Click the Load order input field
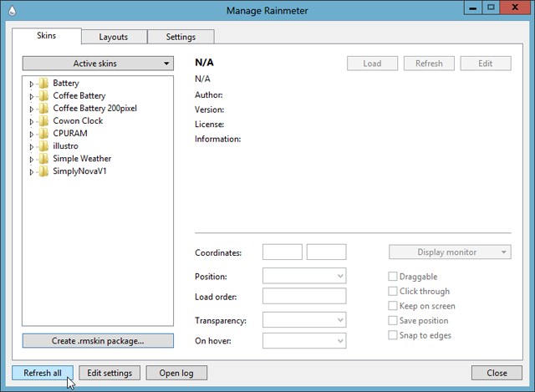The image size is (535, 392). coord(304,296)
